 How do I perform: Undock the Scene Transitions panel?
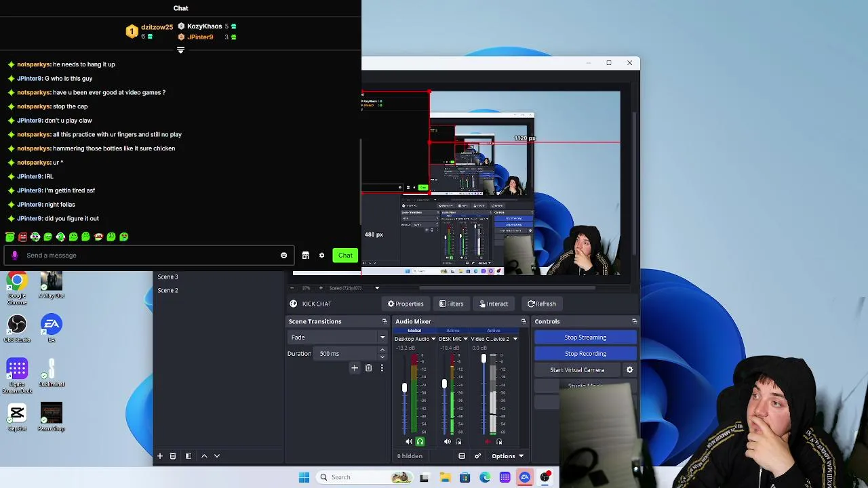pyautogui.click(x=384, y=321)
